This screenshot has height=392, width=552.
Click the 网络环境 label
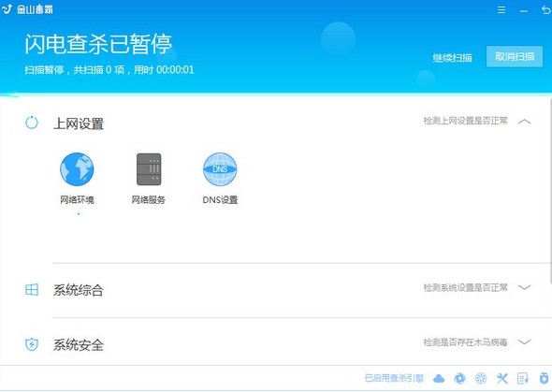pos(77,200)
